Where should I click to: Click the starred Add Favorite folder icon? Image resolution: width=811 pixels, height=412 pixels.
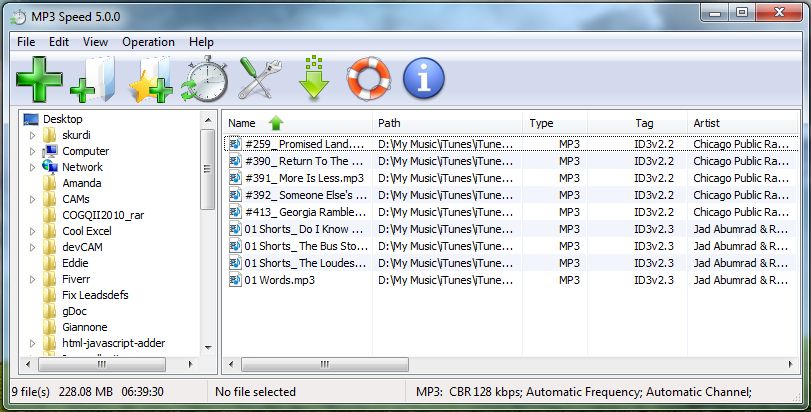(151, 79)
